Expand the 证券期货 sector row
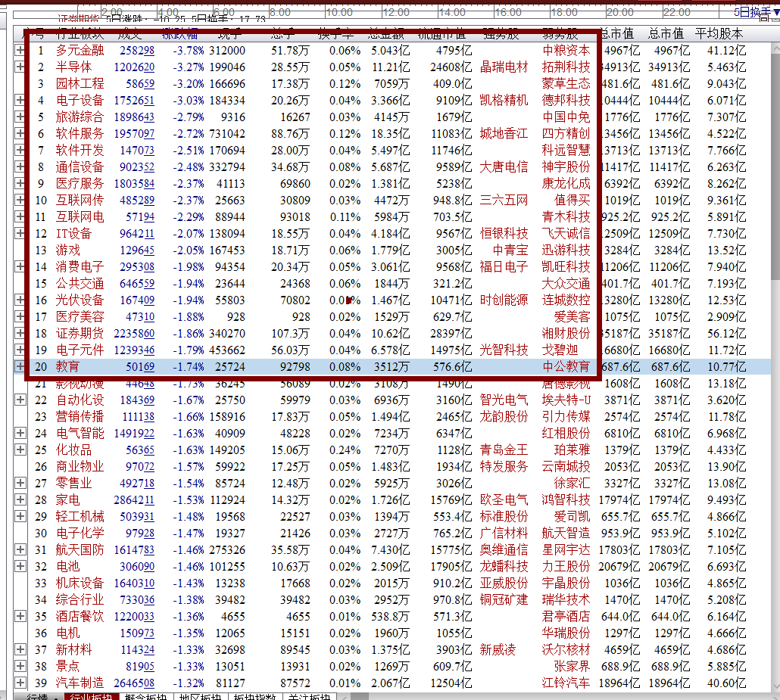Viewport: 780px width, 700px height. pos(20,333)
